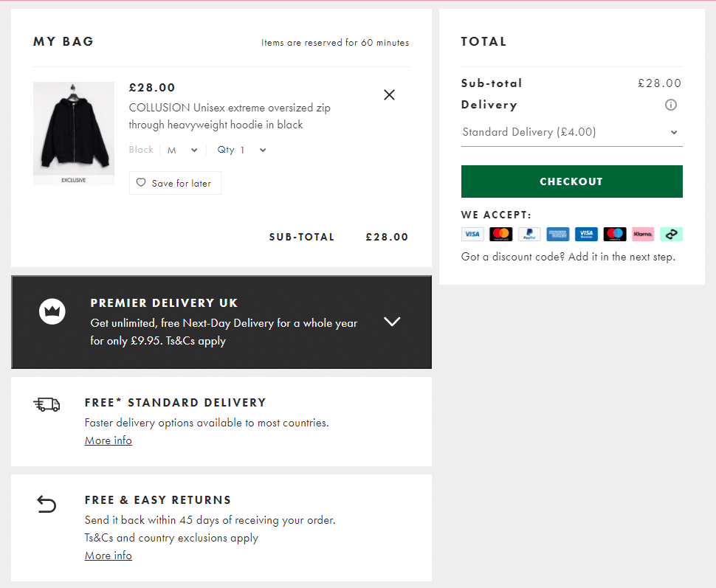
Task: Click the PayPal payment icon
Action: coord(529,235)
